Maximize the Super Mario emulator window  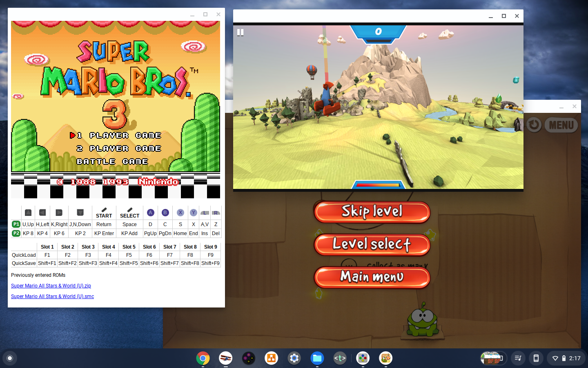(205, 14)
